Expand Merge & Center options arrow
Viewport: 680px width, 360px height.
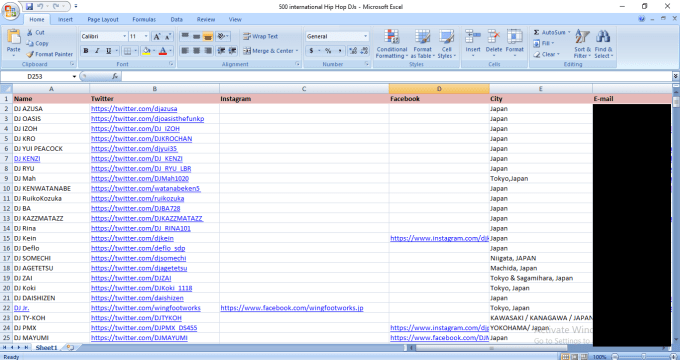(297, 51)
